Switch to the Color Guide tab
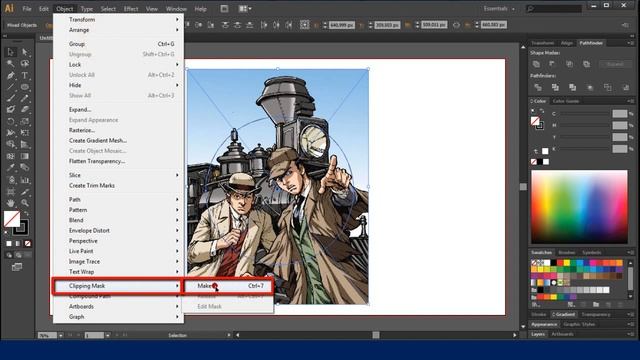 [x=566, y=101]
